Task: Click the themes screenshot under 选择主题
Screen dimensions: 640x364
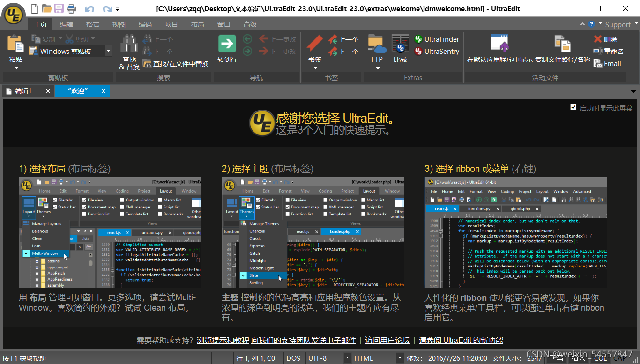Action: point(313,232)
